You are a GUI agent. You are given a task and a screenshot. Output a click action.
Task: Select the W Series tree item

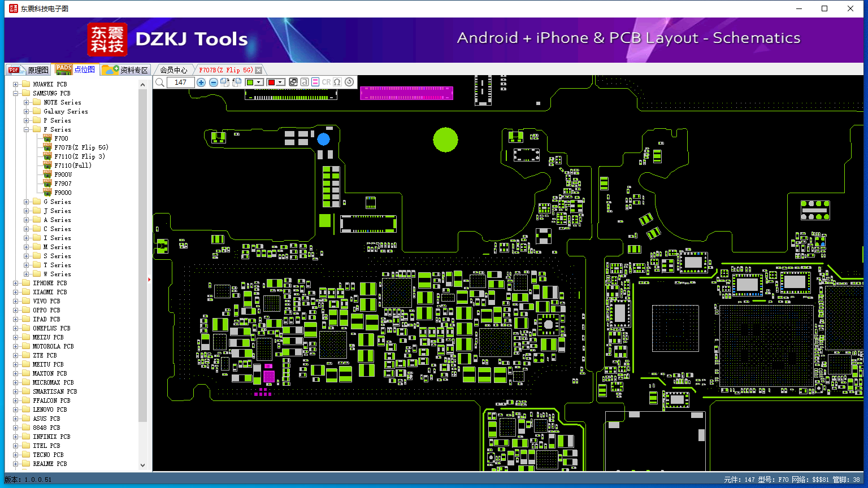tap(57, 274)
